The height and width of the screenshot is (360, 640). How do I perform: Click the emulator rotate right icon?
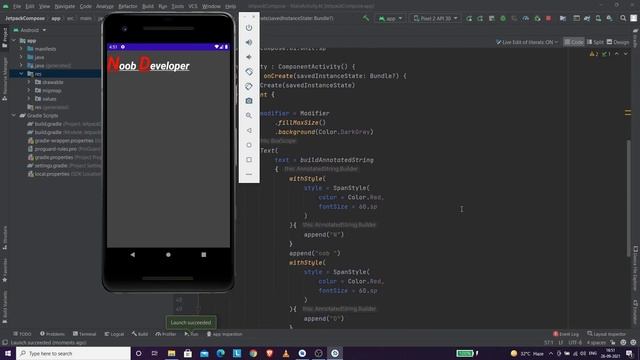point(249,87)
